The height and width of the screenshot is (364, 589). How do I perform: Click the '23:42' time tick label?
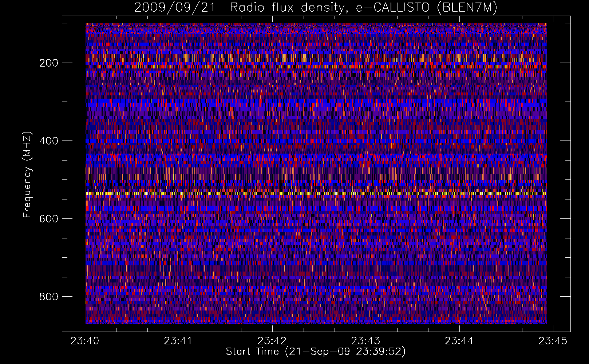click(x=272, y=341)
